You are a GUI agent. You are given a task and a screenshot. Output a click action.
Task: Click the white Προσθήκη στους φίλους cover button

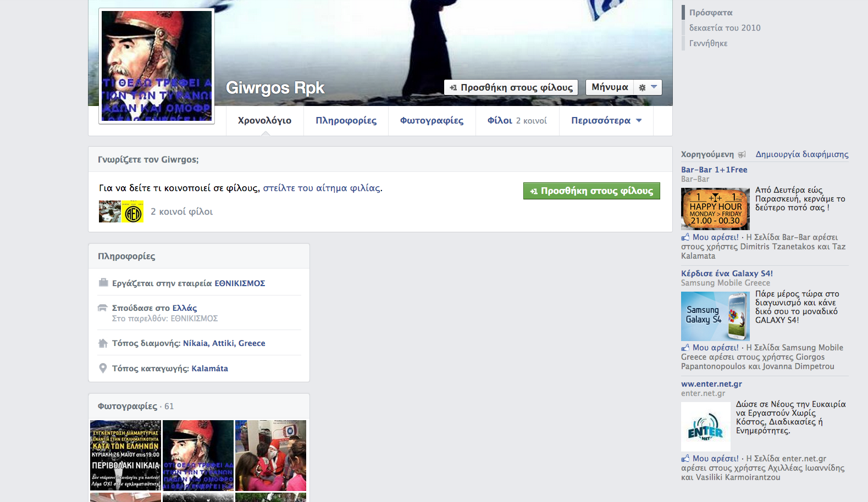511,87
